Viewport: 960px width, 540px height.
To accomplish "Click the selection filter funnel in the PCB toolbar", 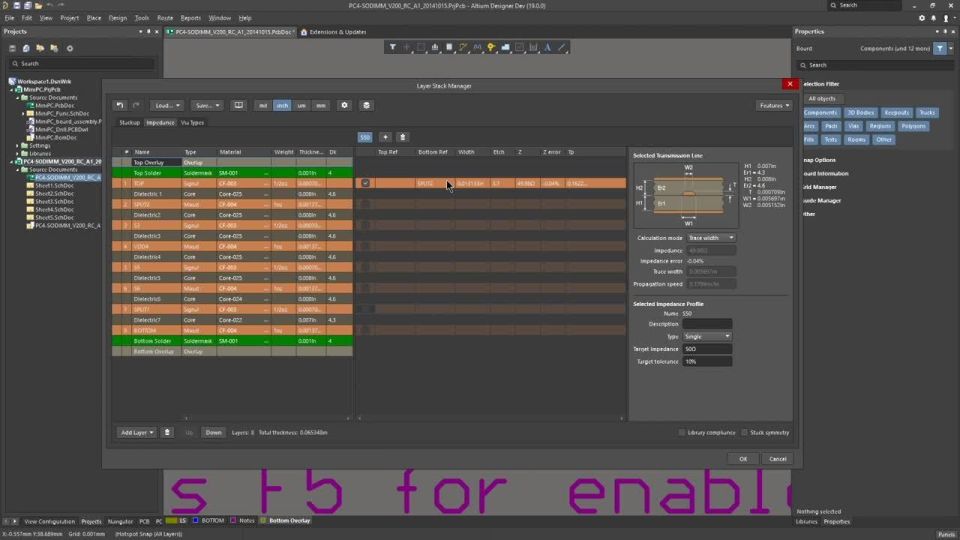I will (392, 47).
